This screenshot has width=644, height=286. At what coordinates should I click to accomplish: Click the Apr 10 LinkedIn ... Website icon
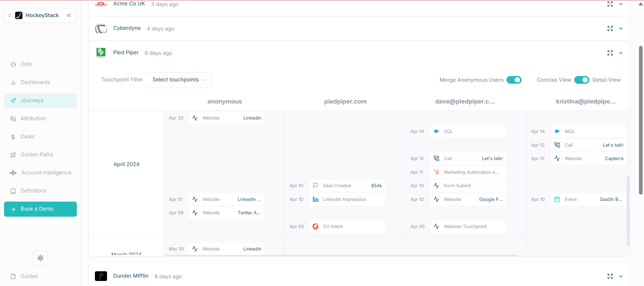pyautogui.click(x=195, y=199)
